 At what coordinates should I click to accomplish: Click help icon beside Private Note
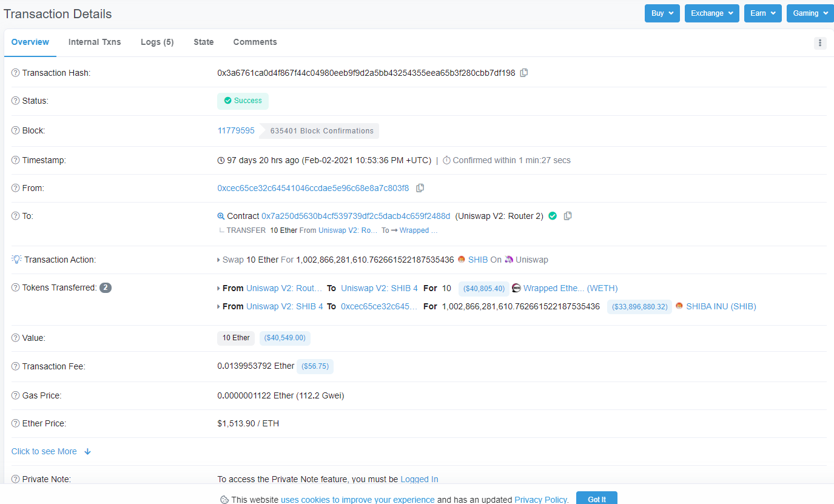pos(16,479)
